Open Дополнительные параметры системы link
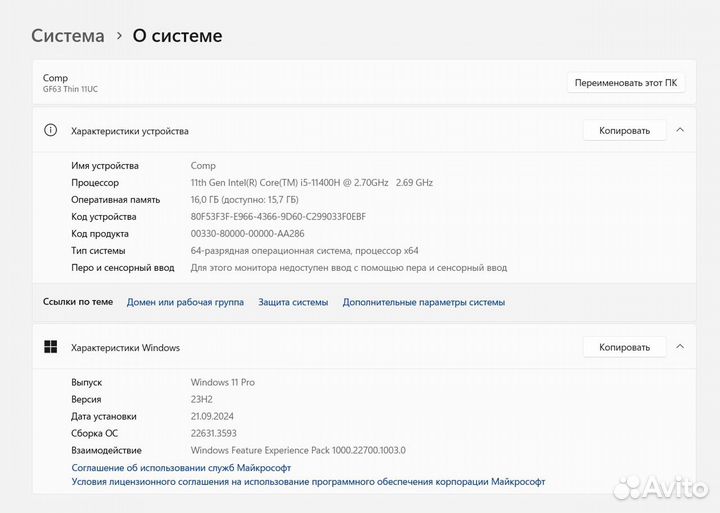Viewport: 720px width, 513px height. (423, 302)
